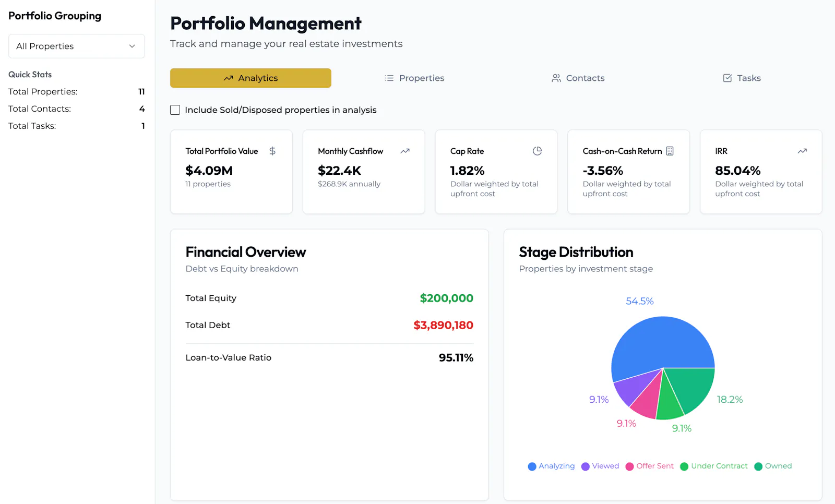Switch to the Properties tab
The width and height of the screenshot is (835, 504).
click(x=414, y=78)
